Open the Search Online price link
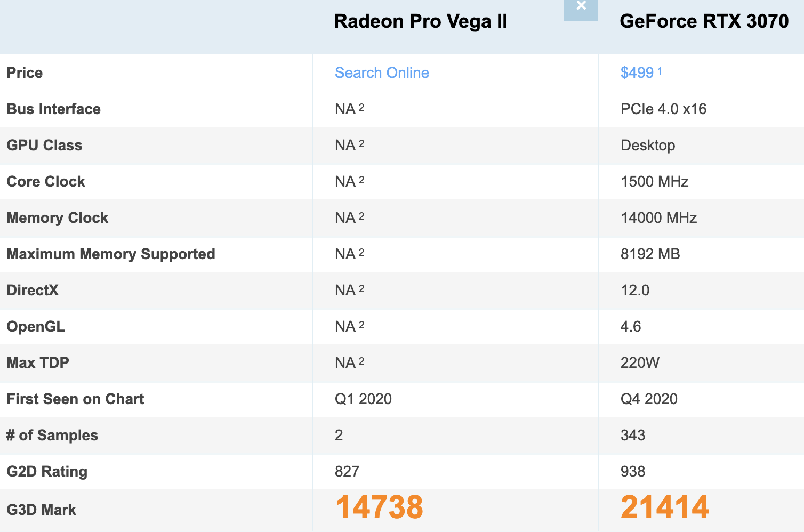The width and height of the screenshot is (804, 532). click(382, 72)
